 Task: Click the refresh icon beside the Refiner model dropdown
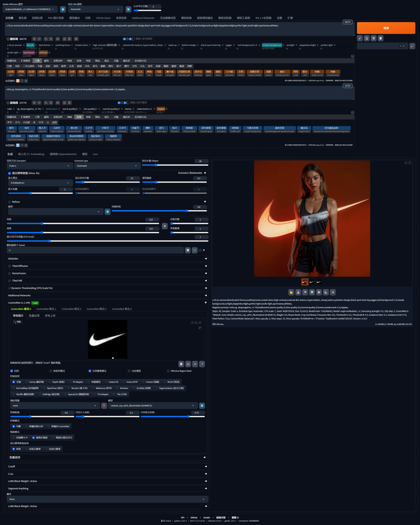(x=108, y=212)
